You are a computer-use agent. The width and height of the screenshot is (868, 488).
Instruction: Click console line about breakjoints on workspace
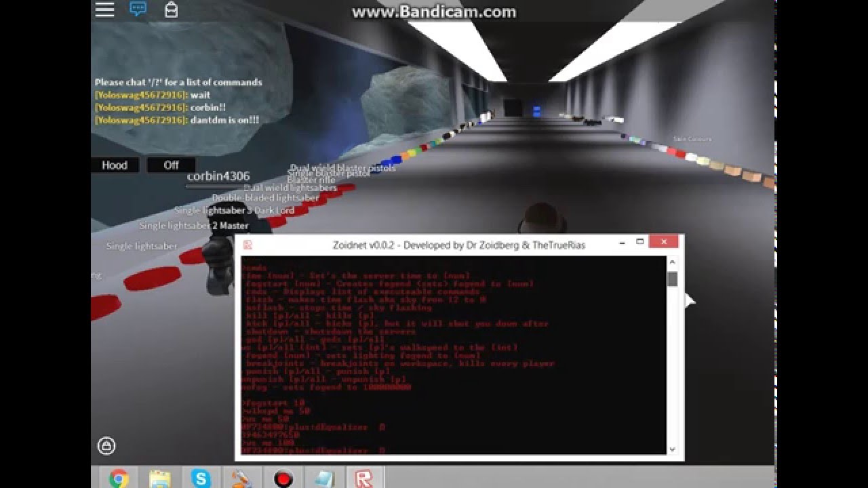click(x=400, y=364)
